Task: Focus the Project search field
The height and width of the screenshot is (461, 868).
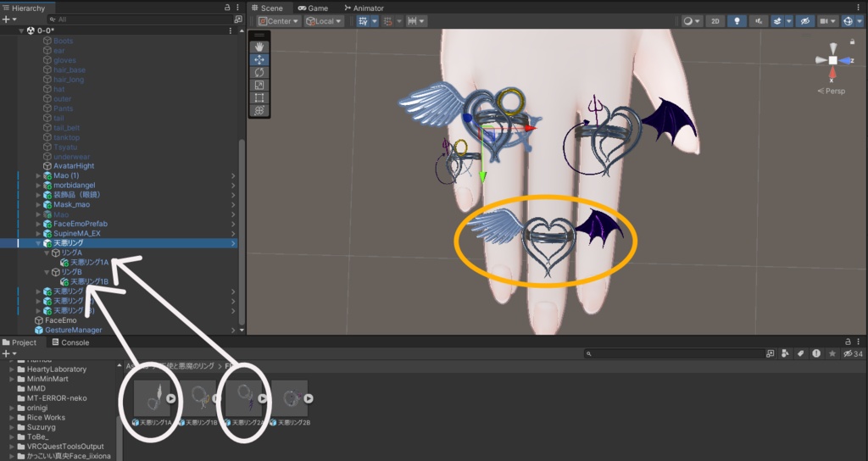Action: 674,353
